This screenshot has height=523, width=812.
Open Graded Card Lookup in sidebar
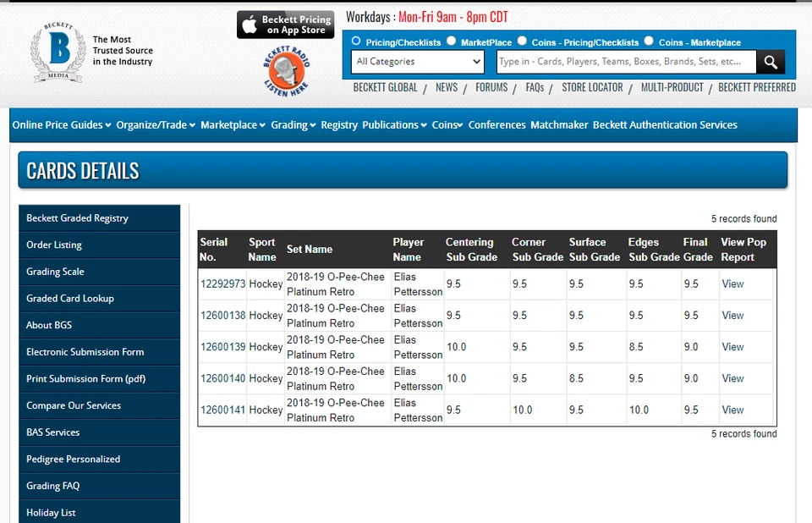click(x=100, y=299)
